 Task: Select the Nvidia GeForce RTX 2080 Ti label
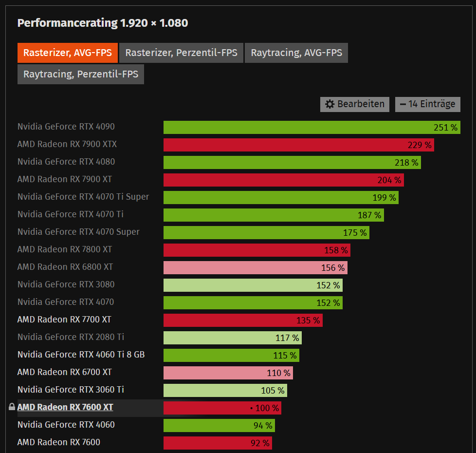71,337
